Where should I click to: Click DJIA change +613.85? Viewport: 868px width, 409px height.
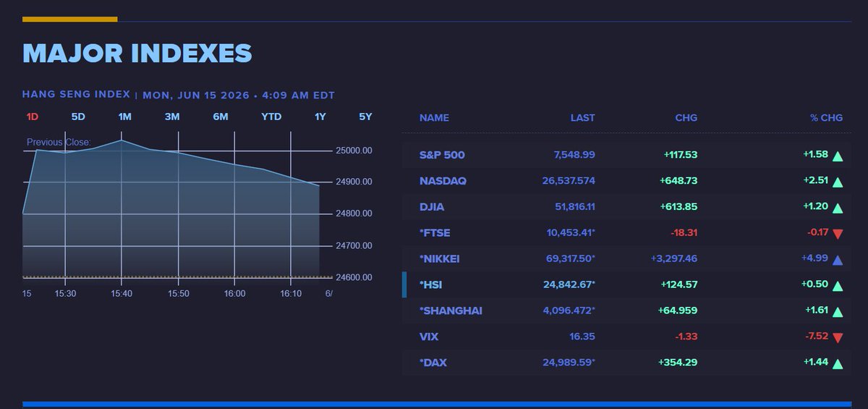tap(679, 207)
